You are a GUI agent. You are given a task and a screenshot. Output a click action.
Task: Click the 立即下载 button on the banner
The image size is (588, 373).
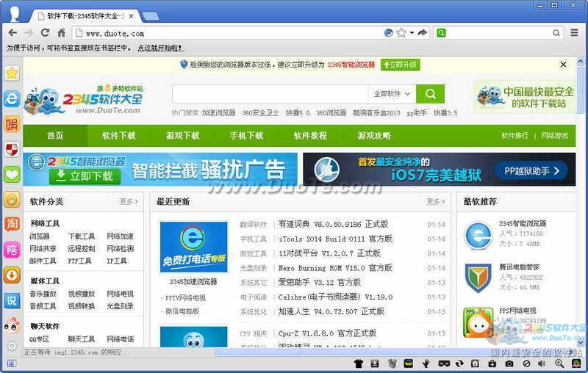point(85,176)
